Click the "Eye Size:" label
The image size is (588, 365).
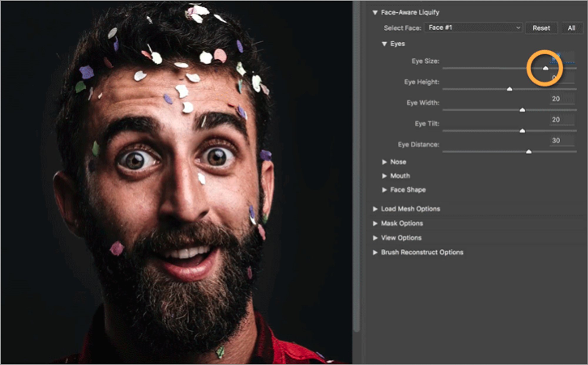(x=425, y=61)
